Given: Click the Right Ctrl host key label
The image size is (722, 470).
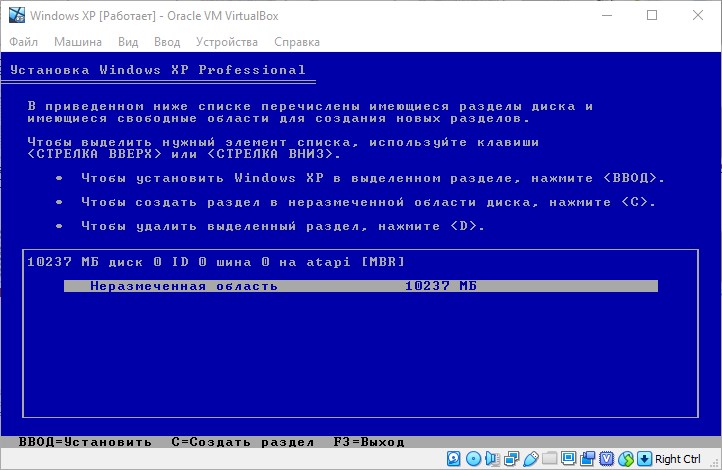Looking at the screenshot, I should 678,459.
